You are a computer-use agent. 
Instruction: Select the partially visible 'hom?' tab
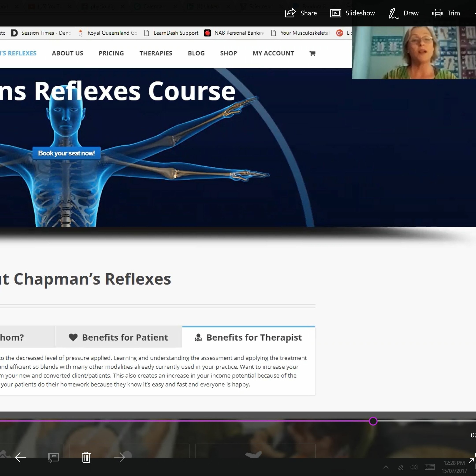click(27, 337)
